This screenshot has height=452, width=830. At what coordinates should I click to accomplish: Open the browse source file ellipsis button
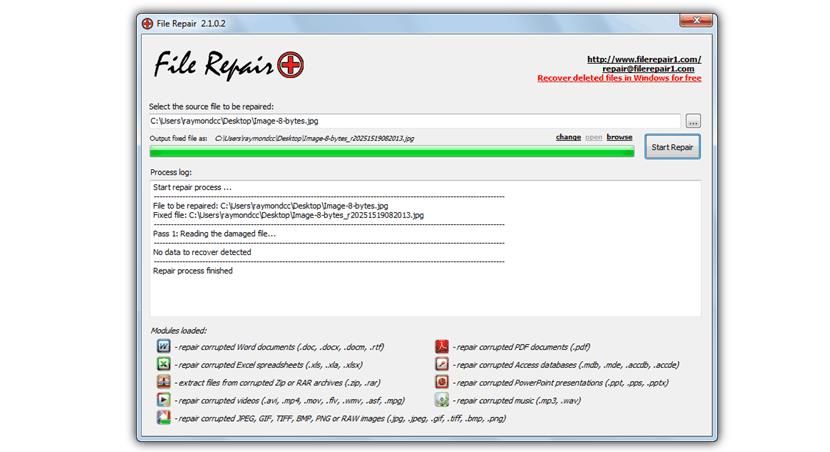693,121
